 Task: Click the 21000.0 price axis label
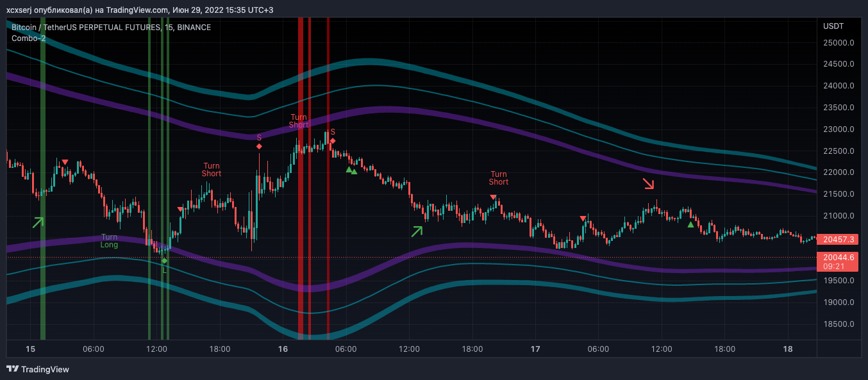pyautogui.click(x=839, y=216)
